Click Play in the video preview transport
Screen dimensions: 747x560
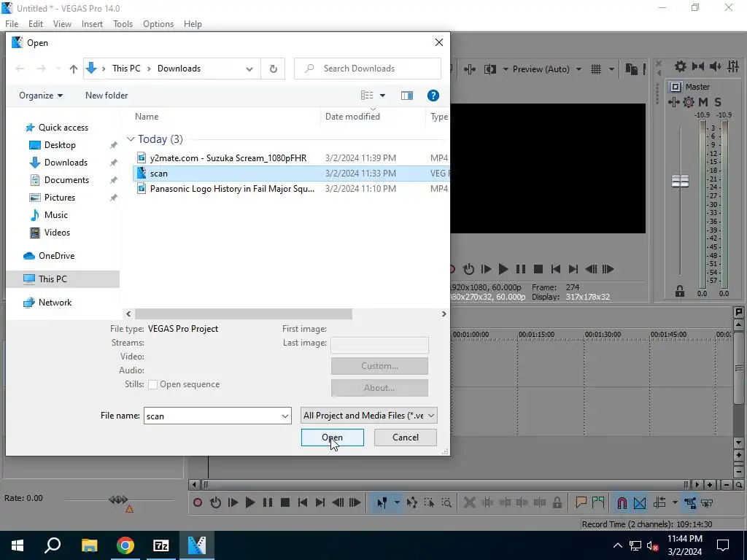pyautogui.click(x=503, y=270)
